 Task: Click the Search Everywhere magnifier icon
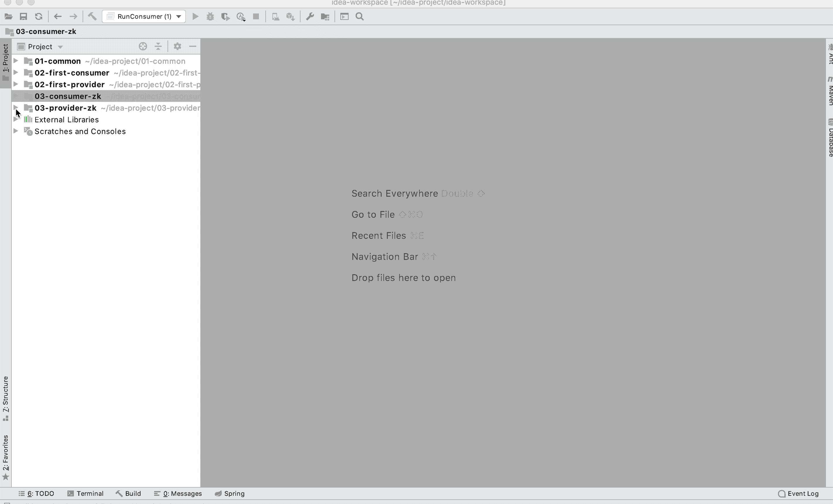(359, 17)
